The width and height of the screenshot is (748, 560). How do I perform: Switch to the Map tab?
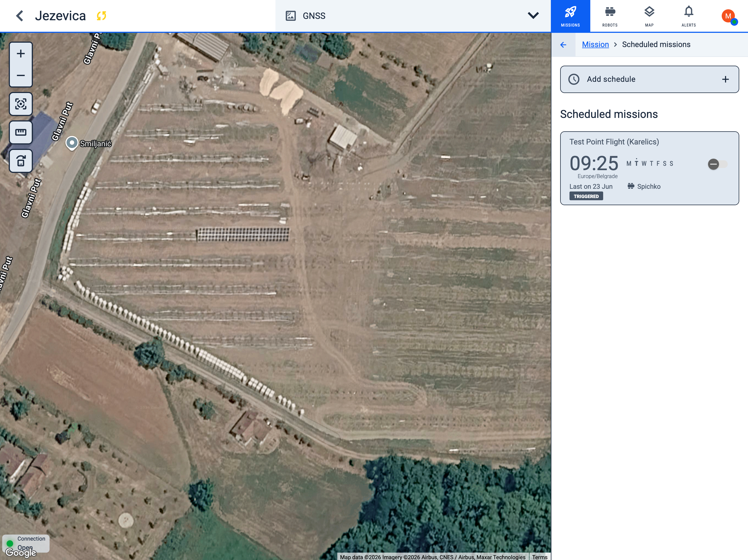point(649,16)
